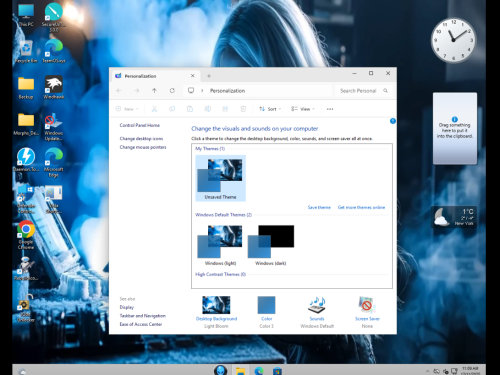Open Get more themes online link

[x=361, y=207]
